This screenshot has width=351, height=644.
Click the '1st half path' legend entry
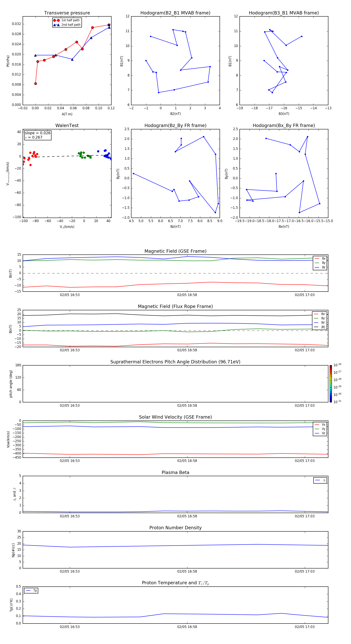coord(67,20)
